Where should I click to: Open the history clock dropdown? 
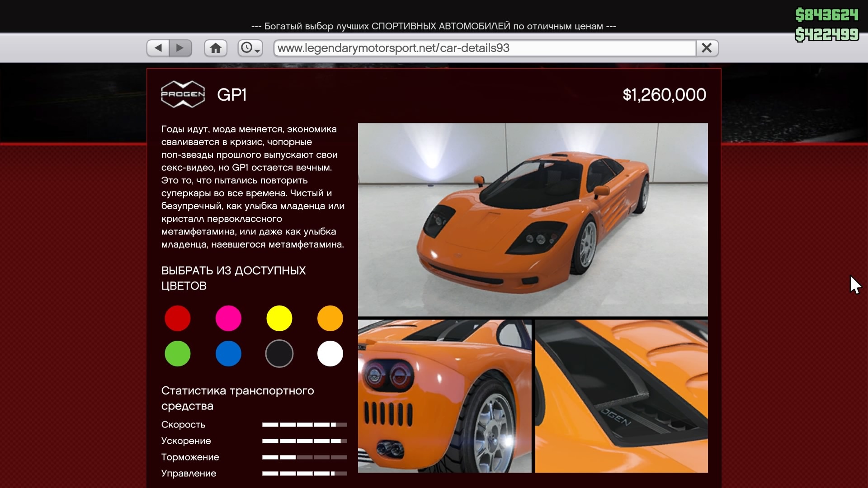250,48
